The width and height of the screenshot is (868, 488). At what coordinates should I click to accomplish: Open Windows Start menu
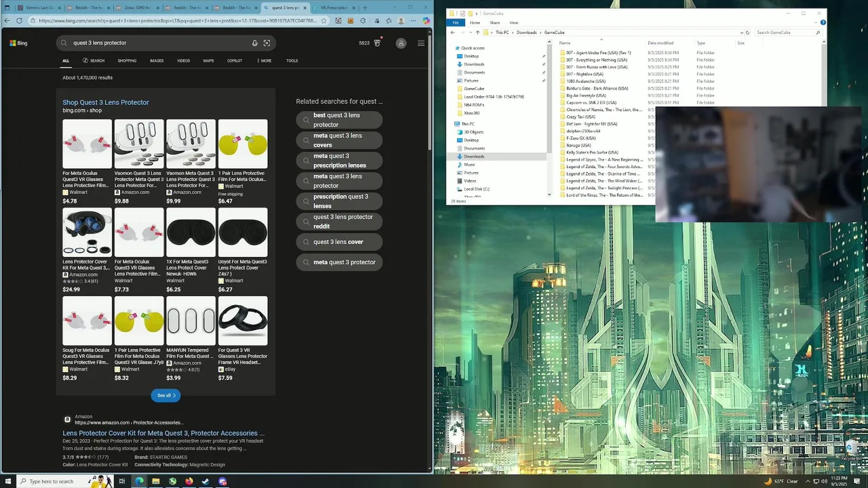(7, 481)
